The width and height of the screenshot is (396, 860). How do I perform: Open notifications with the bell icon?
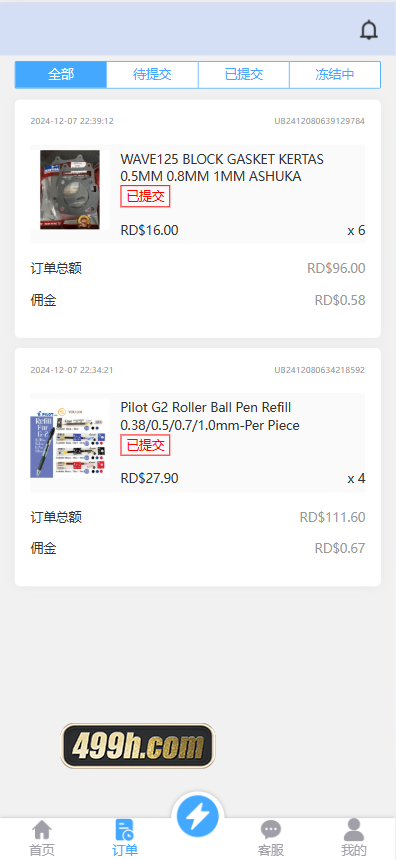pyautogui.click(x=369, y=30)
